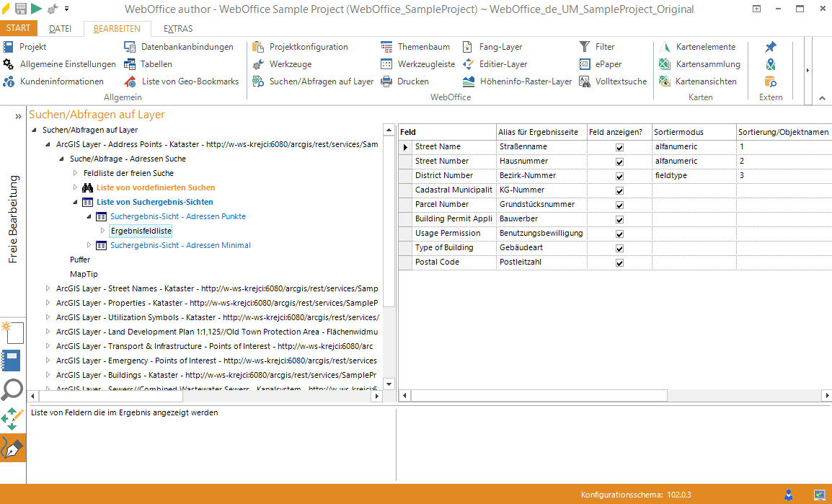Click the Themenbaum ribbon icon
The height and width of the screenshot is (504, 832).
point(387,47)
